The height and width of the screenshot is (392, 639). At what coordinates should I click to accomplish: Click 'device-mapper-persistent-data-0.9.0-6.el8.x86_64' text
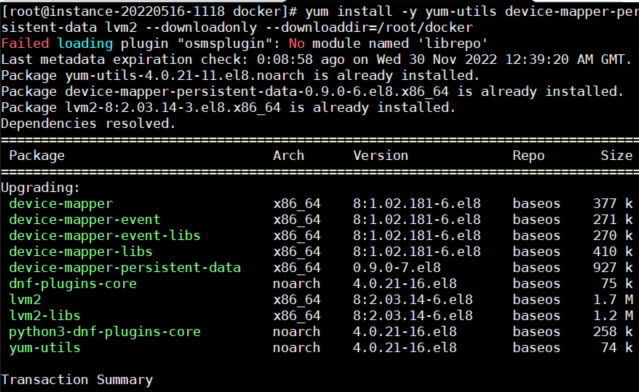tap(257, 91)
